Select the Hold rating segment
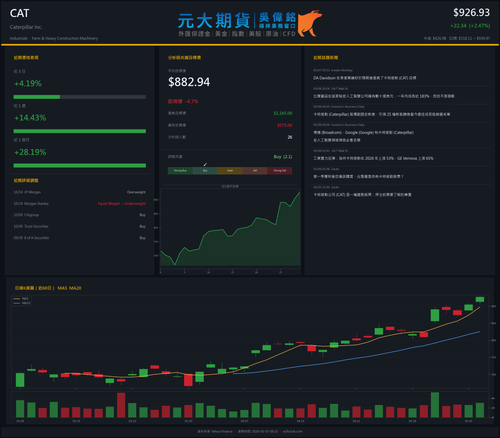This screenshot has height=438, width=500. click(230, 171)
